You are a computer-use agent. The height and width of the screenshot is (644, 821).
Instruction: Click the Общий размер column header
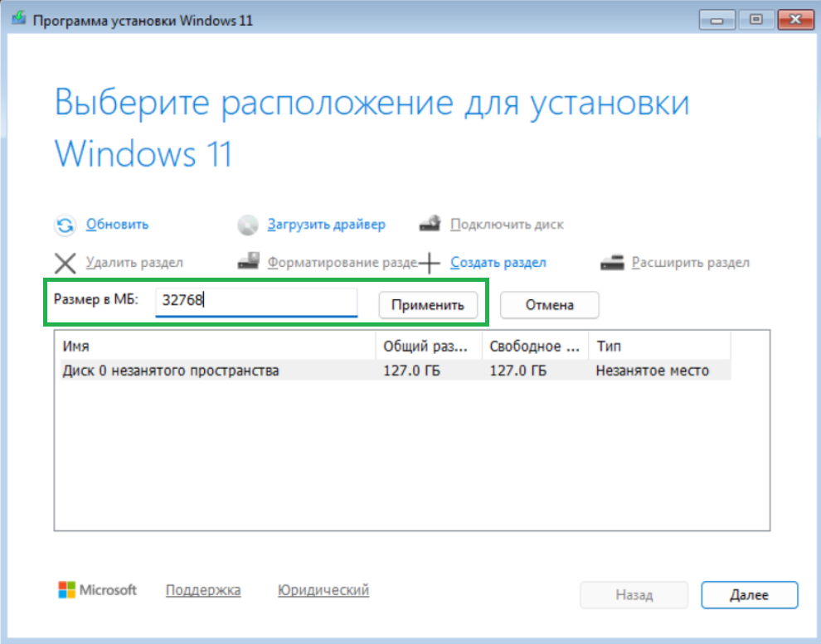tap(429, 346)
